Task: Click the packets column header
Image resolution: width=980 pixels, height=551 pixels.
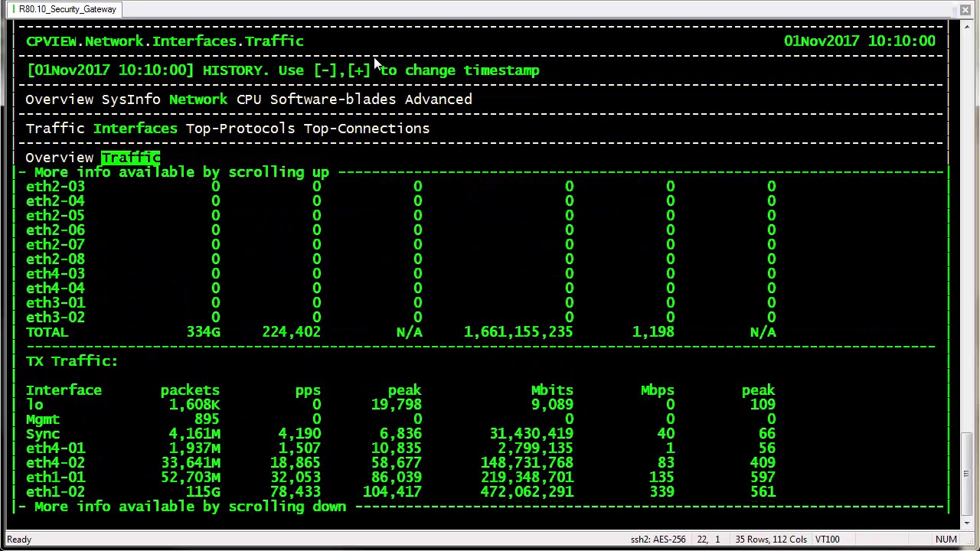Action: point(190,390)
